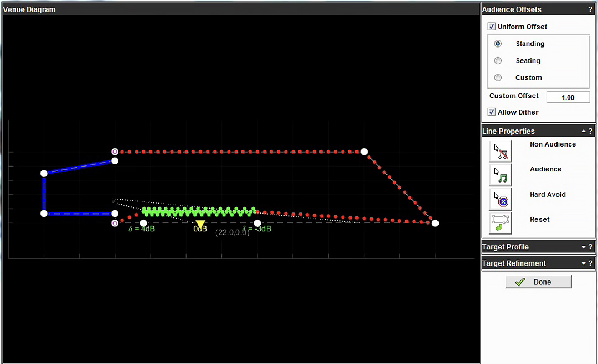The height and width of the screenshot is (364, 598).
Task: Select the Seating radio option
Action: 498,61
